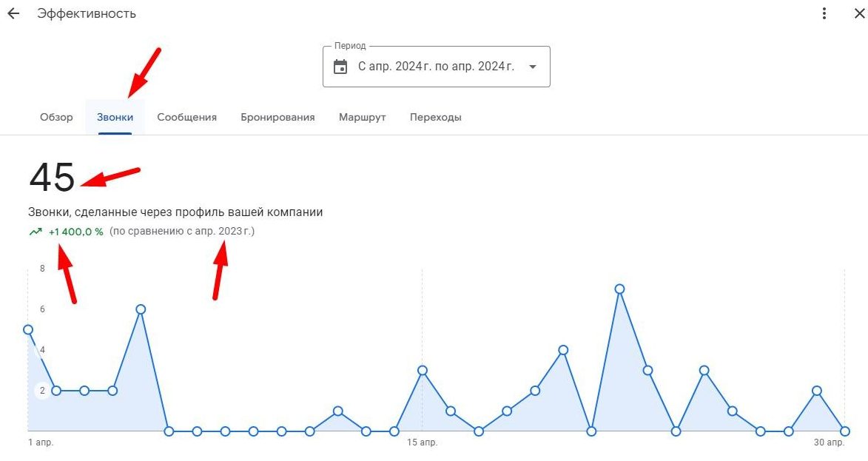The height and width of the screenshot is (461, 868).
Task: Switch to the Маршрут tab
Action: (362, 117)
